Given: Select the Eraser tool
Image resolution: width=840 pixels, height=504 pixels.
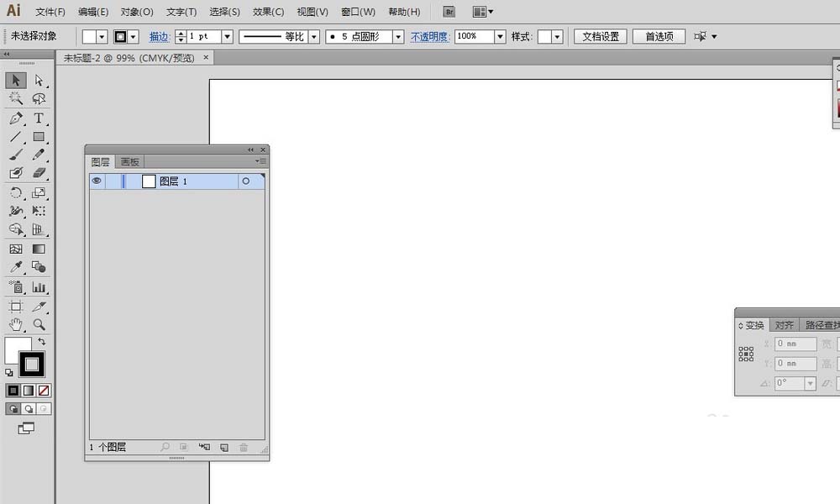Looking at the screenshot, I should (x=39, y=173).
